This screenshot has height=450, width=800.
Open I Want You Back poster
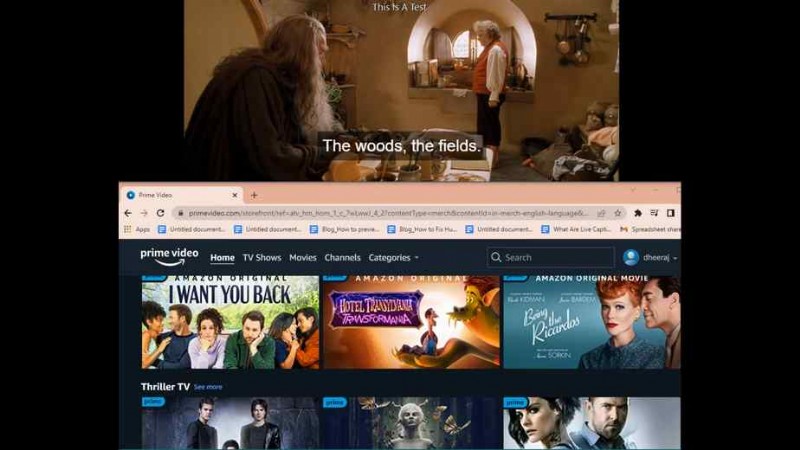click(230, 322)
